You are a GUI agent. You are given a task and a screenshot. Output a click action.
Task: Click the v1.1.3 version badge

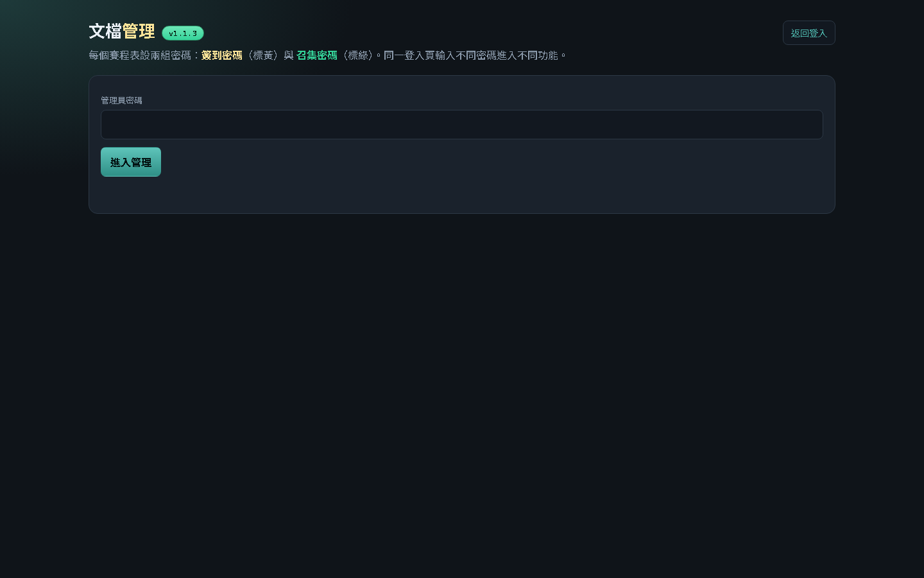click(x=183, y=33)
